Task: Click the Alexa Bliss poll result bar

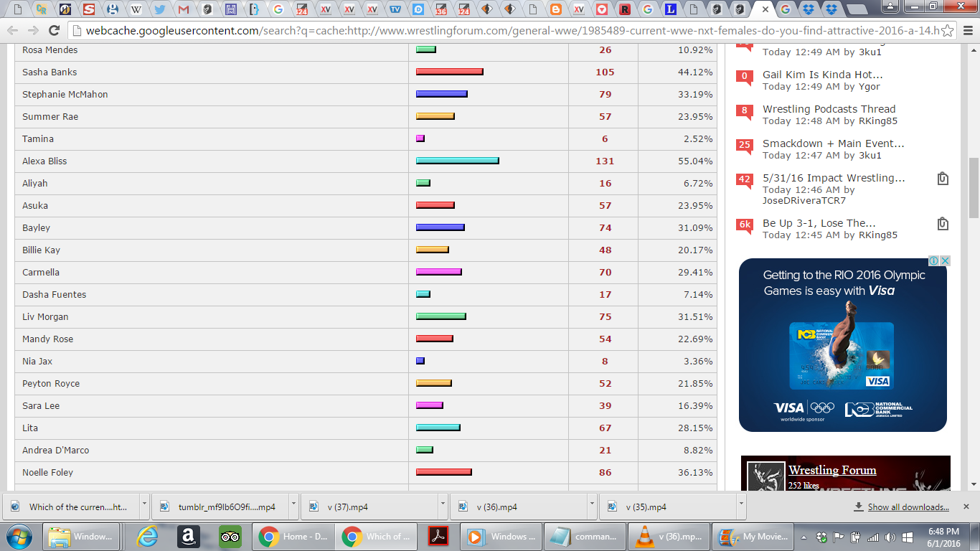Action: [457, 161]
